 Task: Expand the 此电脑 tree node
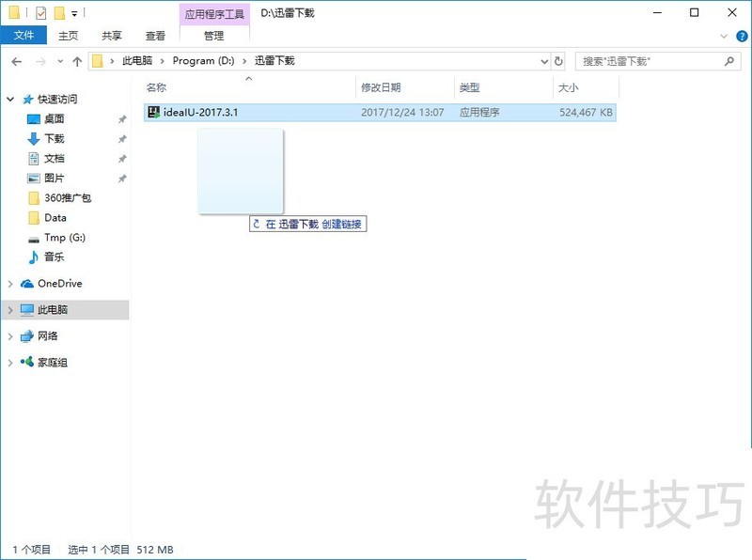pyautogui.click(x=10, y=310)
